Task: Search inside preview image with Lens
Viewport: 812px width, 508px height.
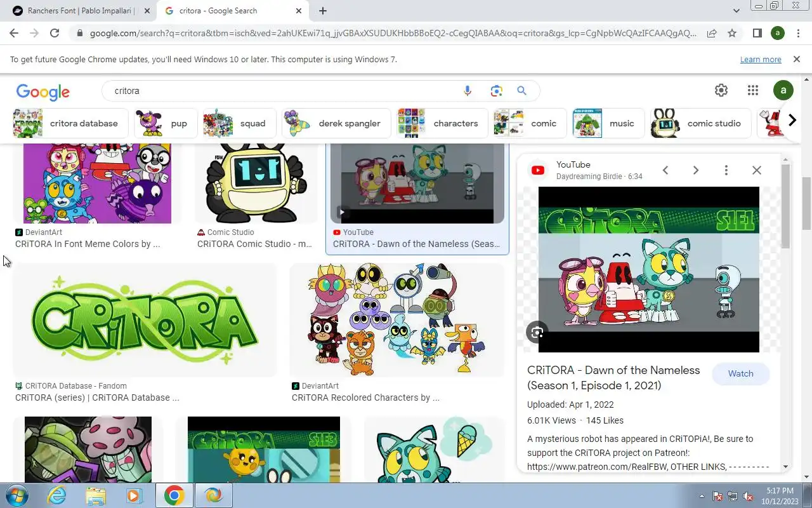Action: pos(537,332)
